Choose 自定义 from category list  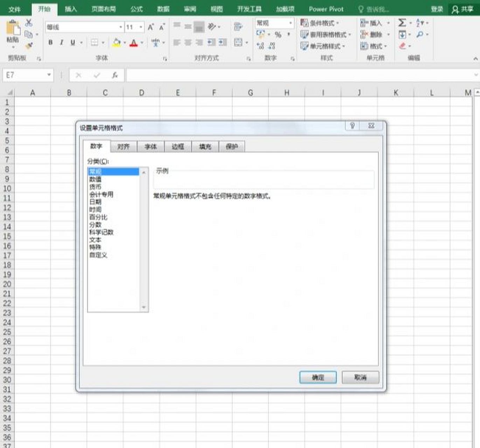pos(98,255)
